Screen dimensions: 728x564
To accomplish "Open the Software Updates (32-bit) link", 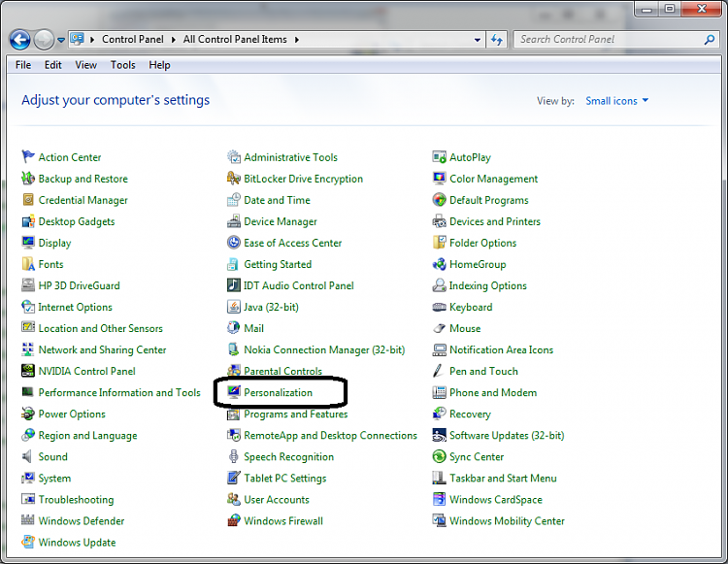I will coord(507,435).
